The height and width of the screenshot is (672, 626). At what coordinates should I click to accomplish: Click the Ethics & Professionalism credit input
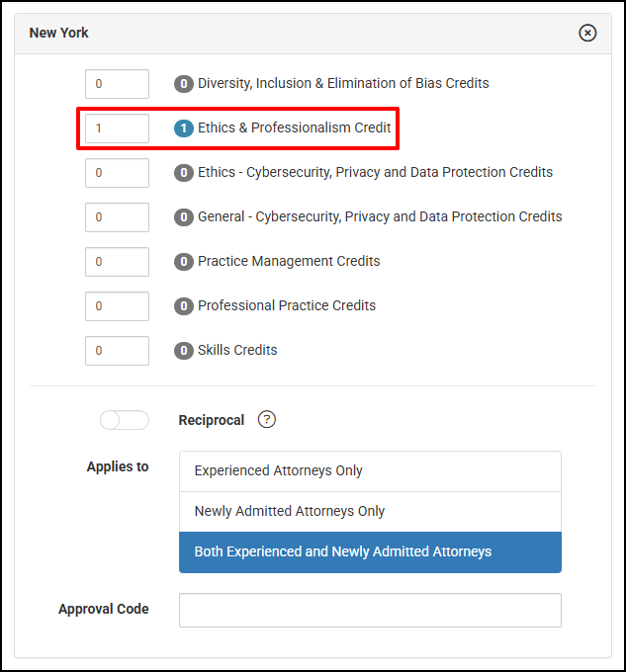click(117, 128)
